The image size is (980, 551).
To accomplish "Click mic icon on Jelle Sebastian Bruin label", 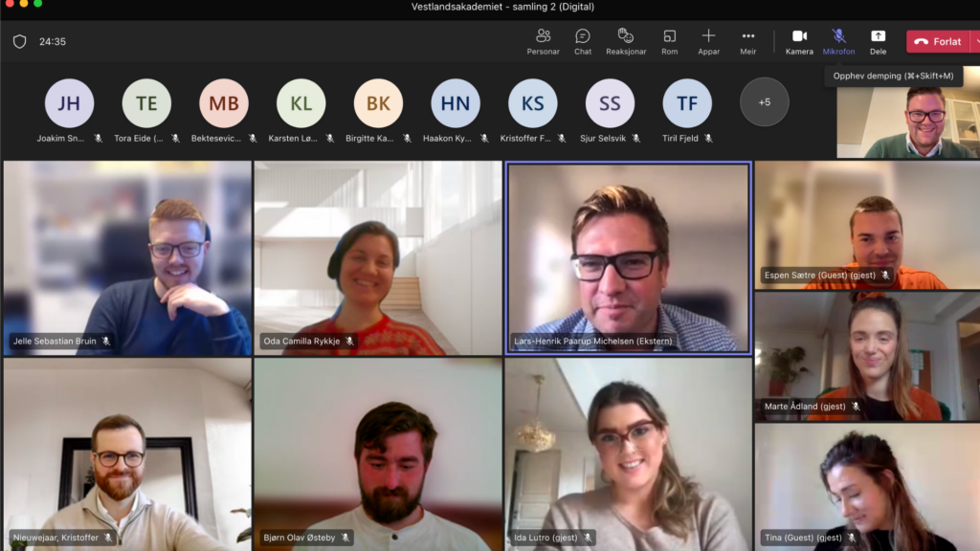I will [106, 342].
